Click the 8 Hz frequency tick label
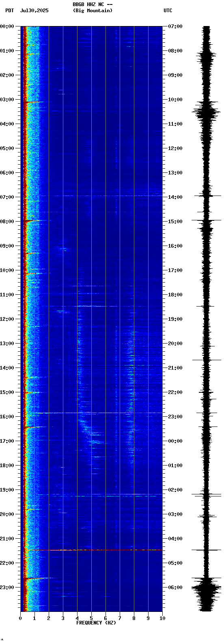This screenshot has width=224, height=644. (x=134, y=618)
